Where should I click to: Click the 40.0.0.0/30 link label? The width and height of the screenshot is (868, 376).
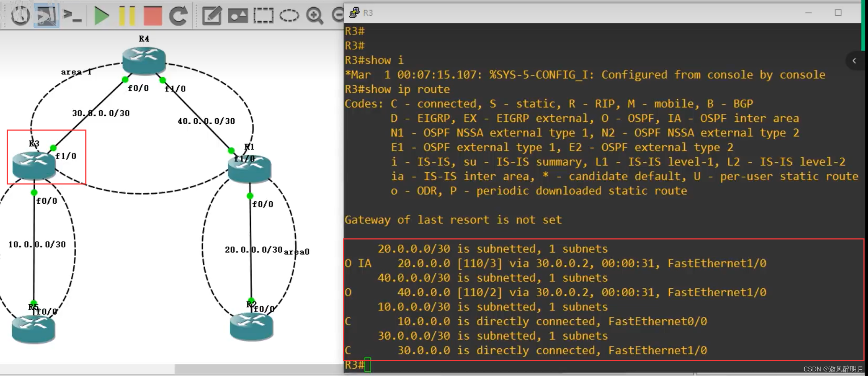[x=206, y=121]
